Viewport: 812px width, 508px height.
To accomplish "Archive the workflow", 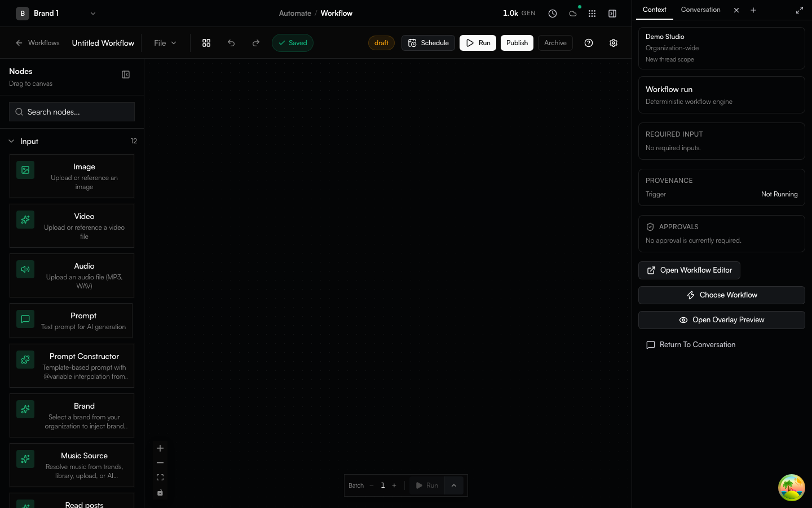I will coord(555,43).
